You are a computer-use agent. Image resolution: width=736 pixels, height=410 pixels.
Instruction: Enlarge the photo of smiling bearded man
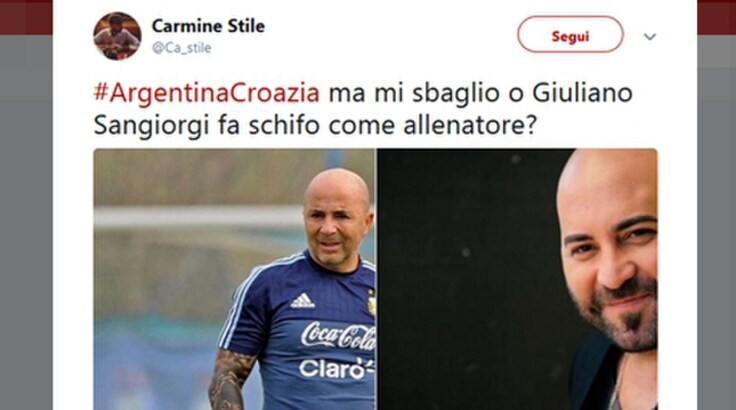(x=517, y=279)
